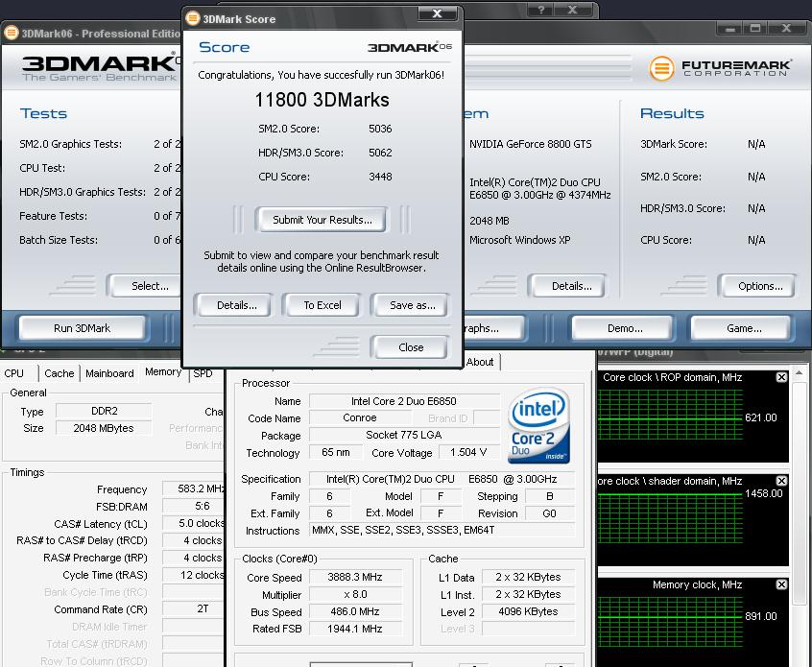Click the 891.00 memory clock reading
Viewport: 812px width, 667px height.
(x=761, y=616)
